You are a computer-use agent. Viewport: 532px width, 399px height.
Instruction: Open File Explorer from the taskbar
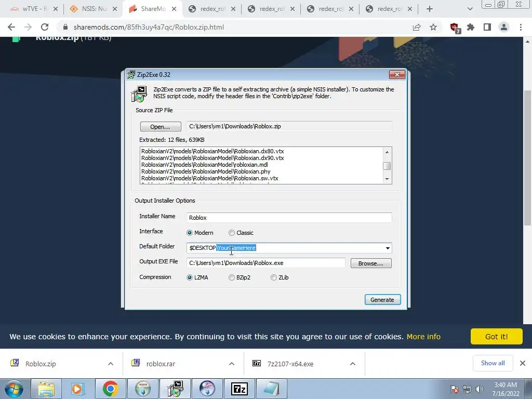[46, 389]
